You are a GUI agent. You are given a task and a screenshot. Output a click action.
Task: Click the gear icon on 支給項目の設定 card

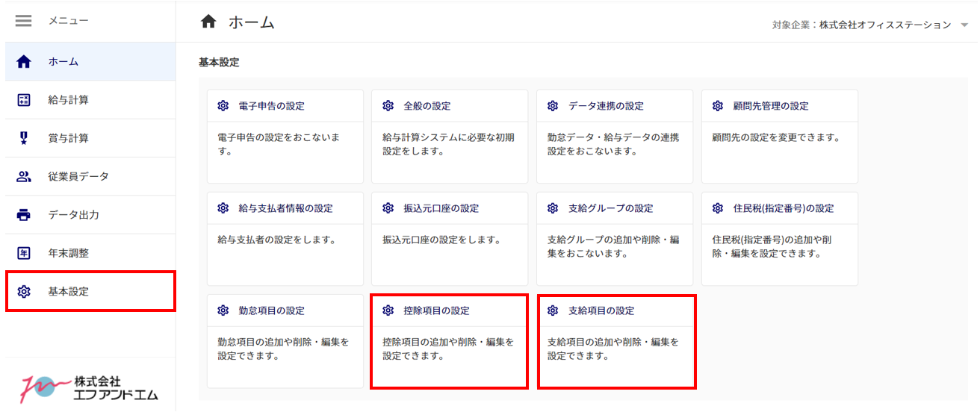pyautogui.click(x=553, y=310)
